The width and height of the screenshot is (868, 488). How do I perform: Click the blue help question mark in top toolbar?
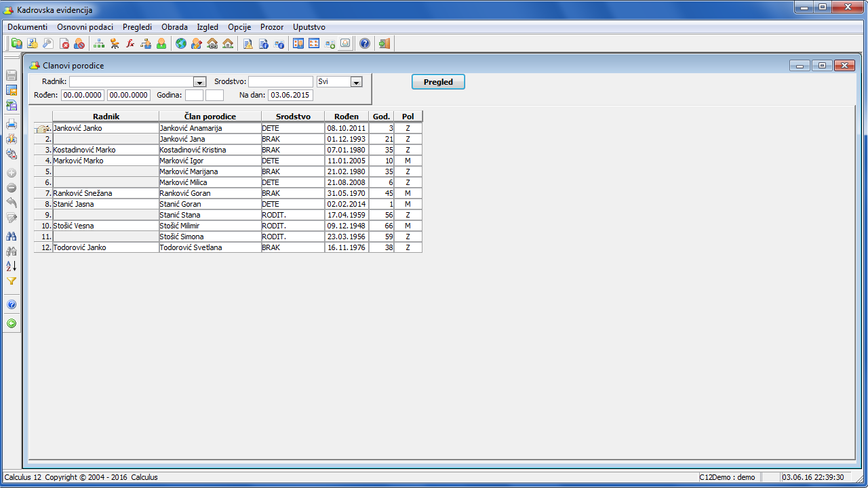point(365,44)
